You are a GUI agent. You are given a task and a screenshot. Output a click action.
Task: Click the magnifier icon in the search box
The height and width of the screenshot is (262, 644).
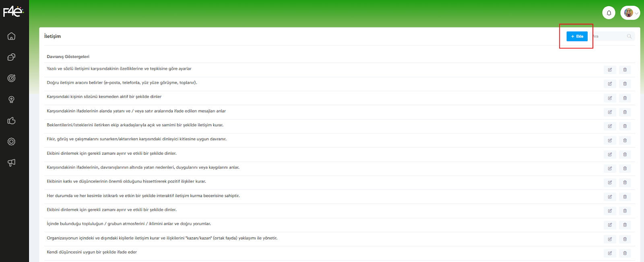[629, 36]
